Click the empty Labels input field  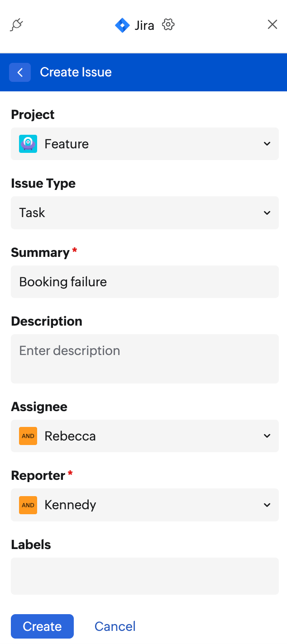tap(145, 576)
